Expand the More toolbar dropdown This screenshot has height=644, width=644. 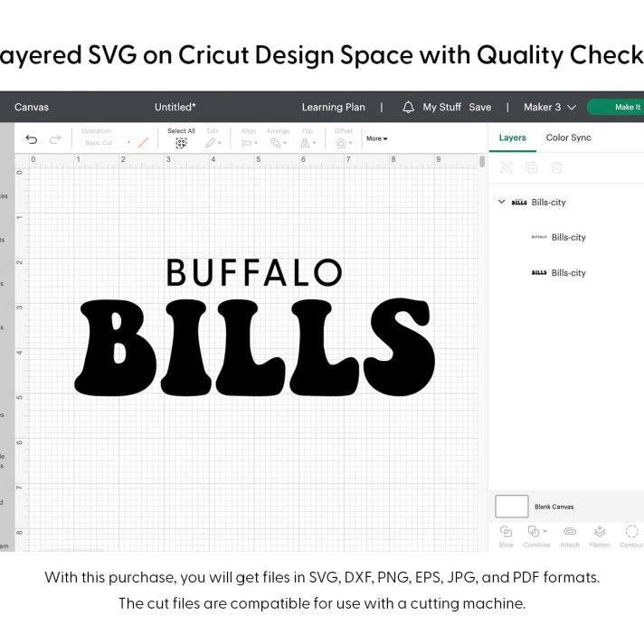pyautogui.click(x=376, y=138)
